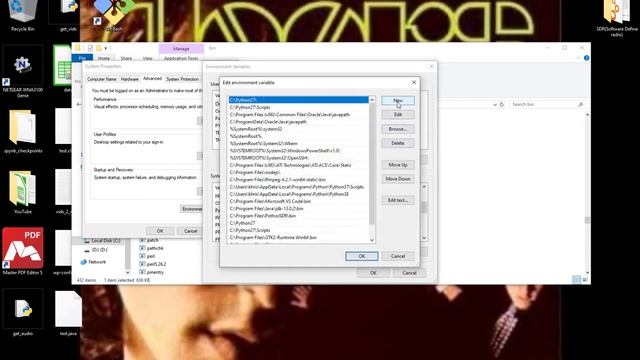Select the System32\OpenSSH path entry
This screenshot has height=360, width=640.
(x=298, y=158)
